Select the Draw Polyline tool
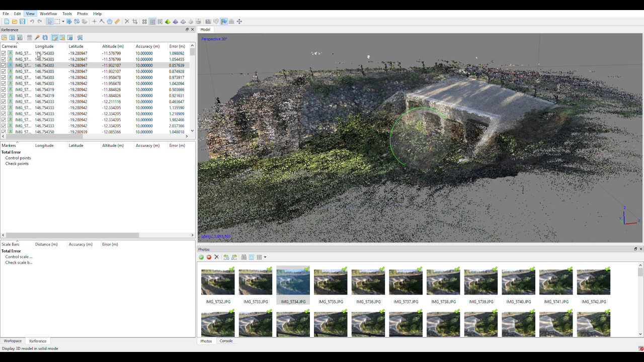Viewport: 644px width, 362px height. [102, 22]
